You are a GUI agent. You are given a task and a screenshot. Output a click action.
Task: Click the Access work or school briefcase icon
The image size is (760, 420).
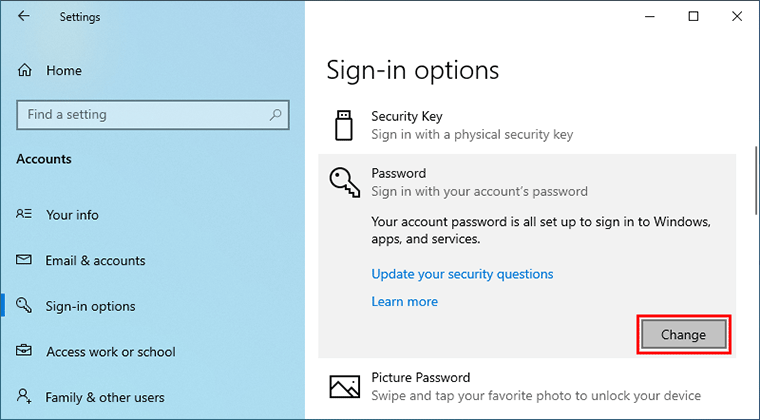24,350
